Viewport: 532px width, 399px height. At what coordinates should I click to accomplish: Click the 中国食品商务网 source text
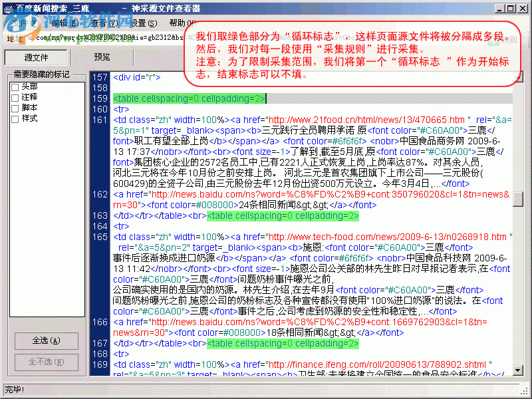click(432, 141)
